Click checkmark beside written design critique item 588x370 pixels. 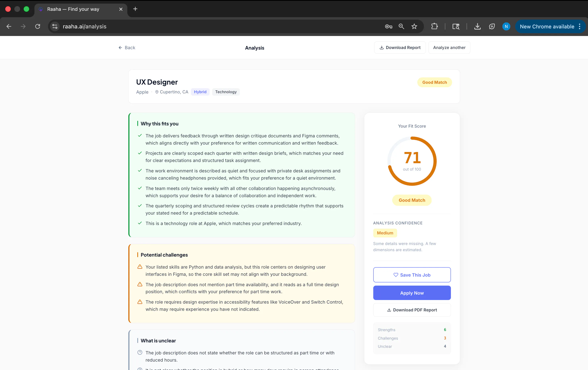140,135
